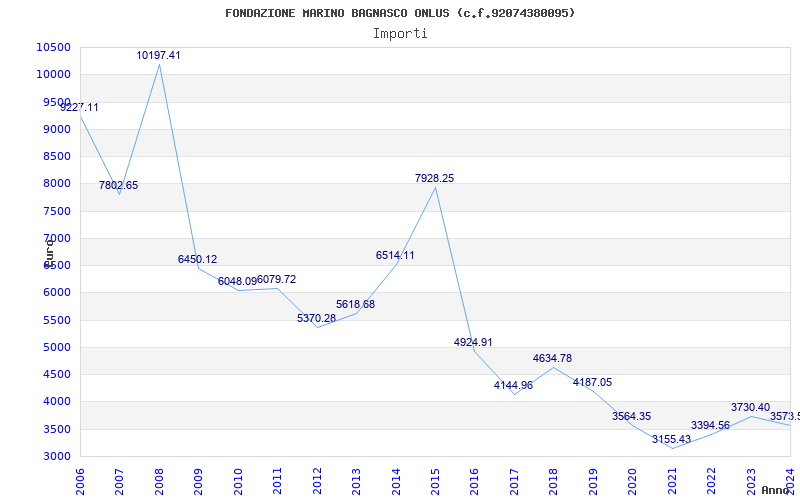The height and width of the screenshot is (500, 800).
Task: Click the y-axis value 4000
Action: (56, 402)
